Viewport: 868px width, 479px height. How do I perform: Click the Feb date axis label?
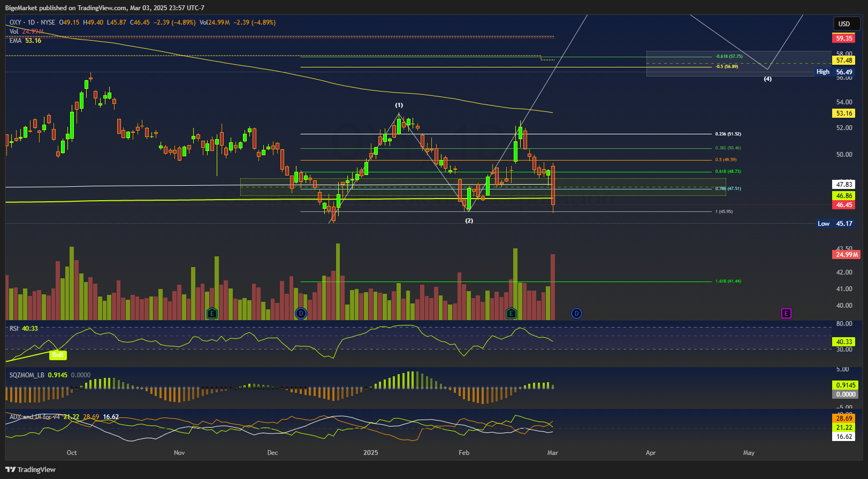[x=464, y=453]
